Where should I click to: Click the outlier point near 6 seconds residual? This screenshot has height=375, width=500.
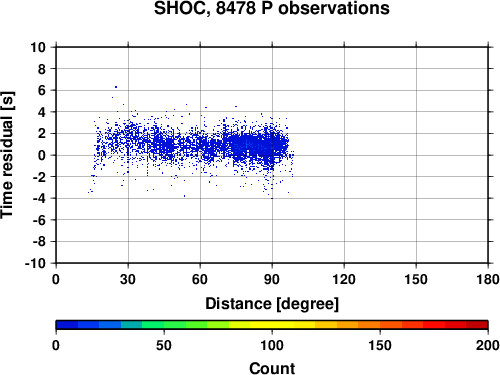click(116, 87)
